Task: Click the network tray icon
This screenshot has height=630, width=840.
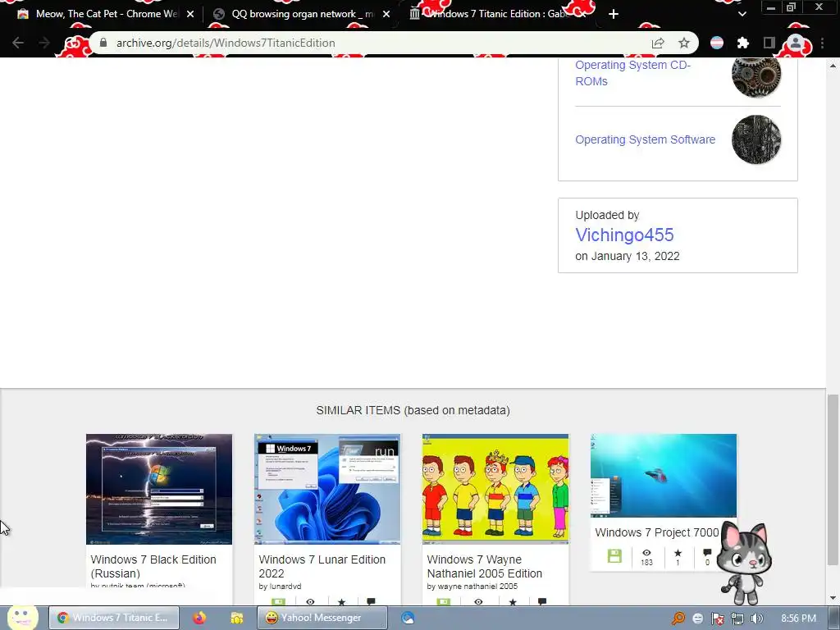Action: click(737, 619)
